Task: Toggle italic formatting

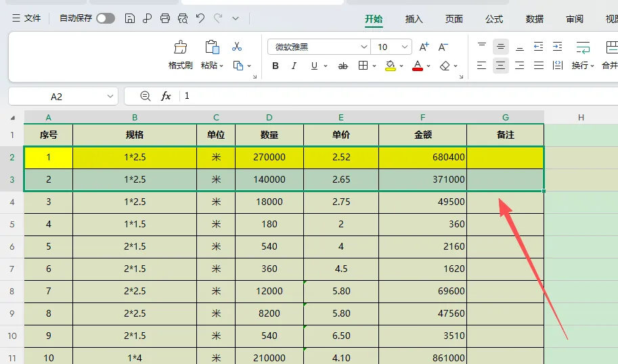Action: 294,66
